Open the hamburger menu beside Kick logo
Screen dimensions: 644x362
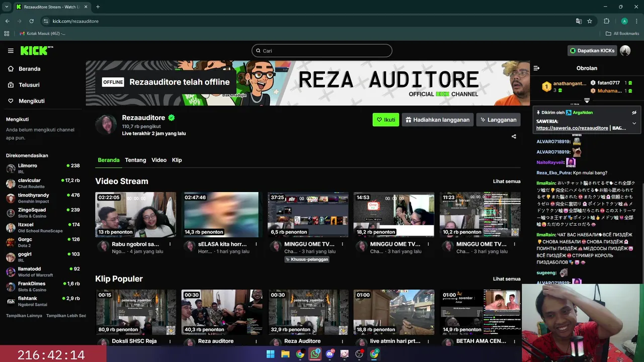tap(11, 51)
